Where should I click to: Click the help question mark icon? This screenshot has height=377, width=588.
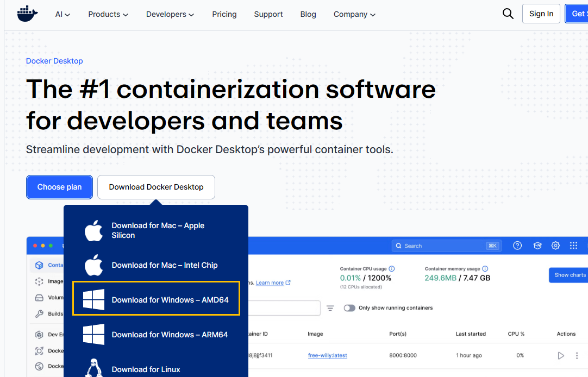[517, 246]
